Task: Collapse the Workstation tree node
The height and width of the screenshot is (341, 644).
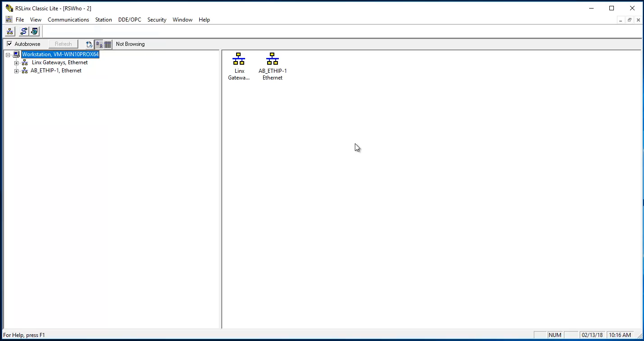Action: (x=8, y=55)
